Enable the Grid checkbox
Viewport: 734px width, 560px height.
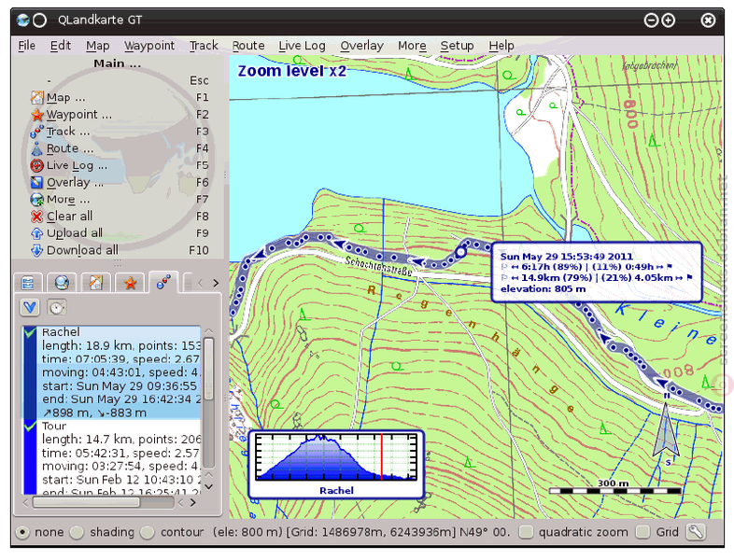(x=642, y=532)
